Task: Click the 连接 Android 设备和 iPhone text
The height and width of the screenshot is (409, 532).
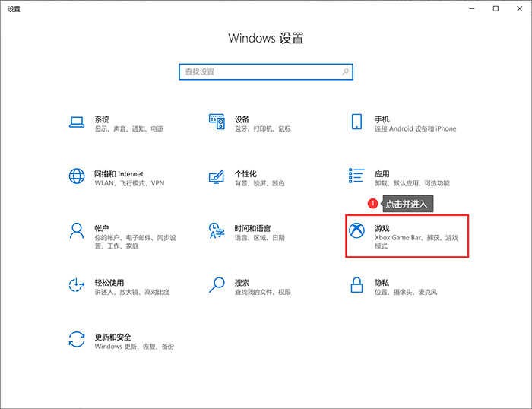Action: coord(415,128)
